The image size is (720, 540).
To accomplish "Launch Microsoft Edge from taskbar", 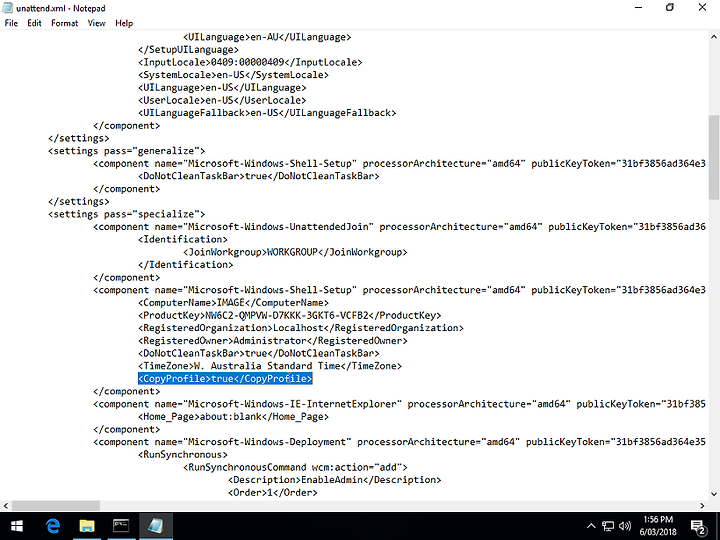I will [52, 526].
